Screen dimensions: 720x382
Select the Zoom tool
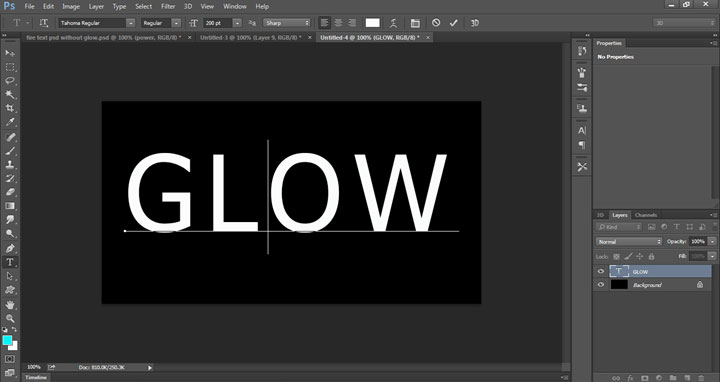click(10, 318)
